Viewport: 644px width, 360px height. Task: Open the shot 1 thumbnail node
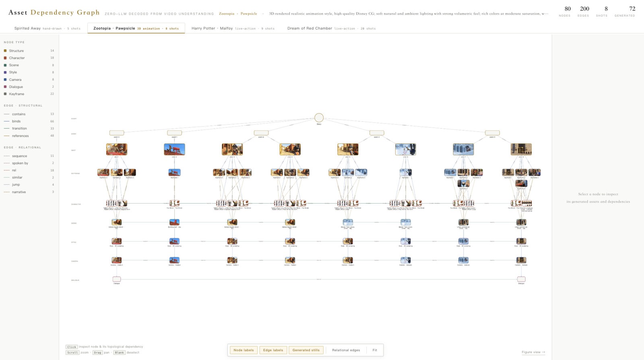point(117,149)
